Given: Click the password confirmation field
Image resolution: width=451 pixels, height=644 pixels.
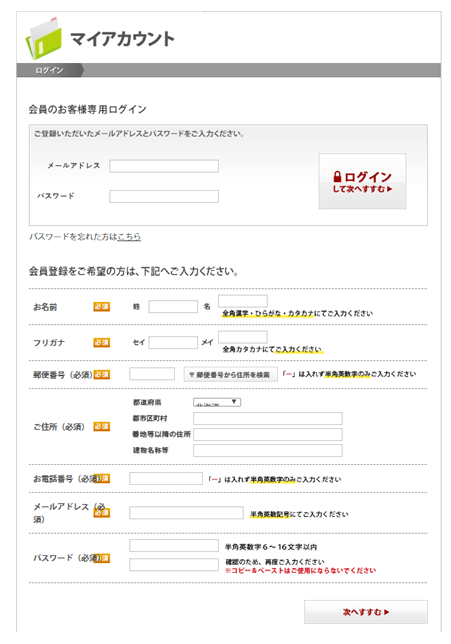Looking at the screenshot, I should pyautogui.click(x=174, y=565).
